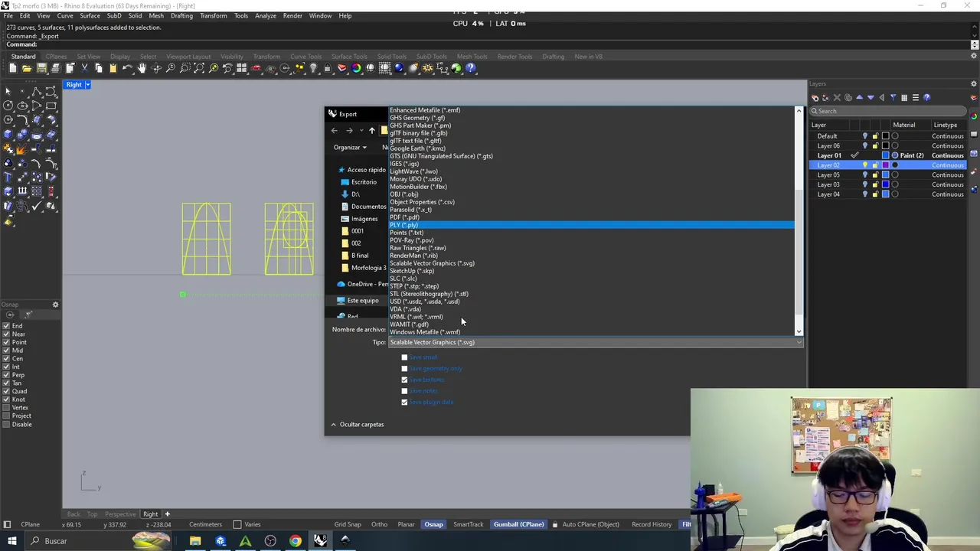The height and width of the screenshot is (551, 980).
Task: Click the color wheel icon in toolbar
Action: click(x=356, y=68)
